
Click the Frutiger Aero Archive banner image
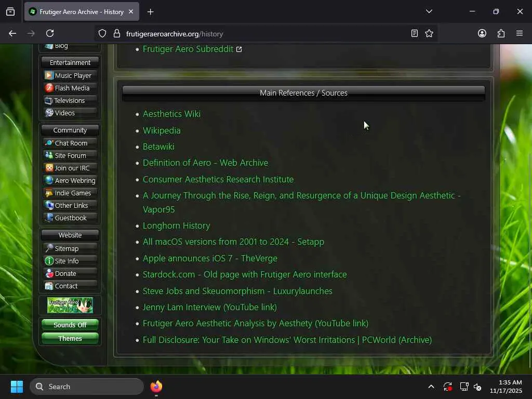pos(70,305)
